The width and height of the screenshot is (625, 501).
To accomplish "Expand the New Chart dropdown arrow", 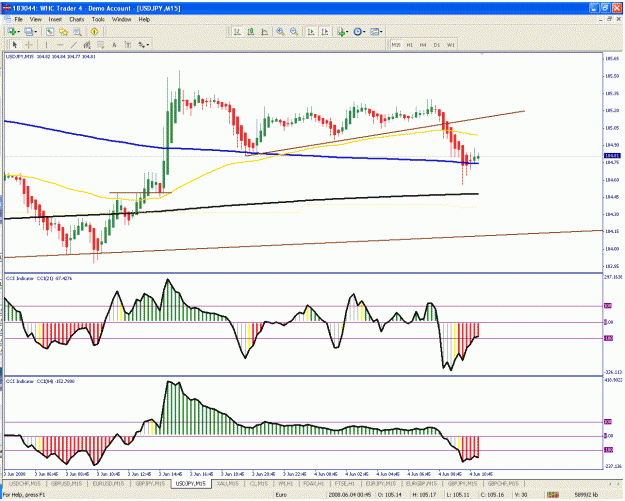I will click(x=18, y=32).
